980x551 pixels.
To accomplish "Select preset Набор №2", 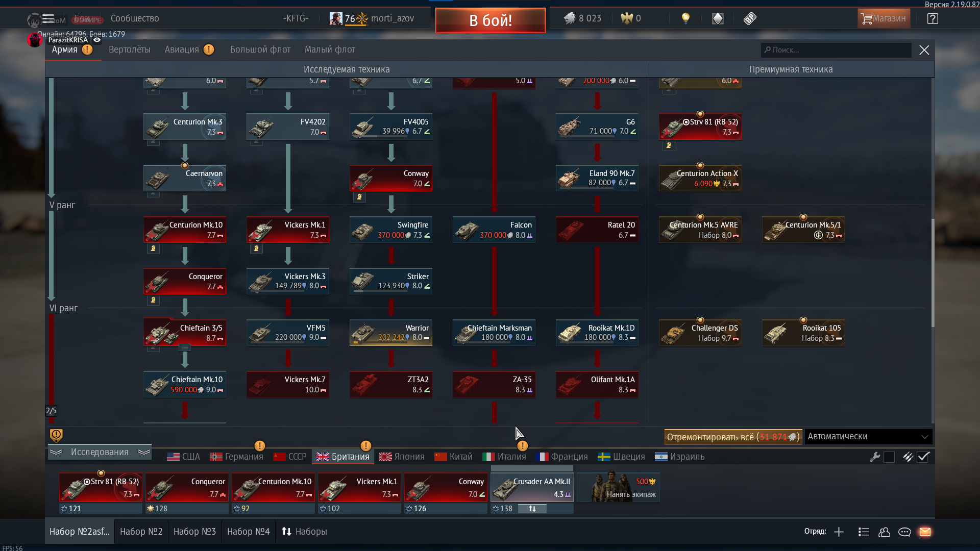I will [141, 532].
